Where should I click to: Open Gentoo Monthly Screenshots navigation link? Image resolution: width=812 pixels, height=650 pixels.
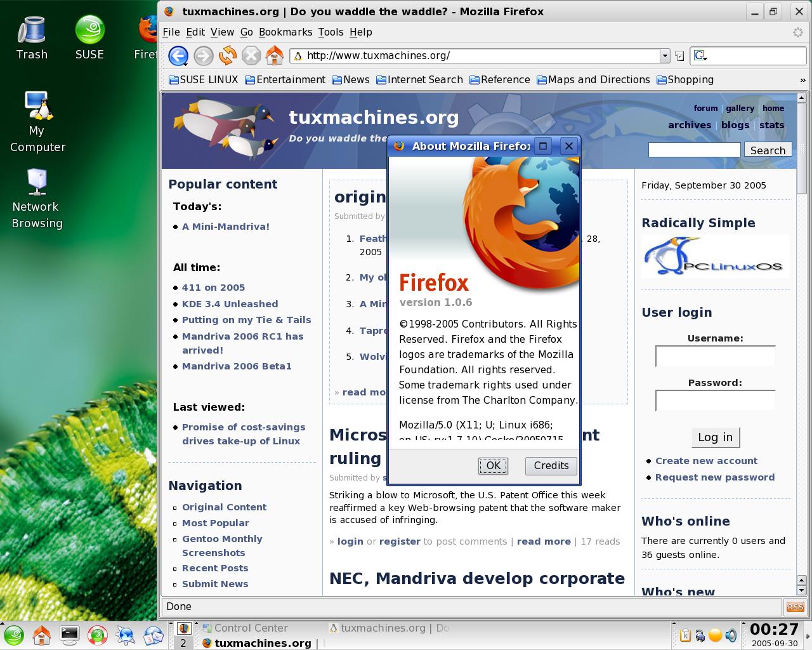coord(222,546)
